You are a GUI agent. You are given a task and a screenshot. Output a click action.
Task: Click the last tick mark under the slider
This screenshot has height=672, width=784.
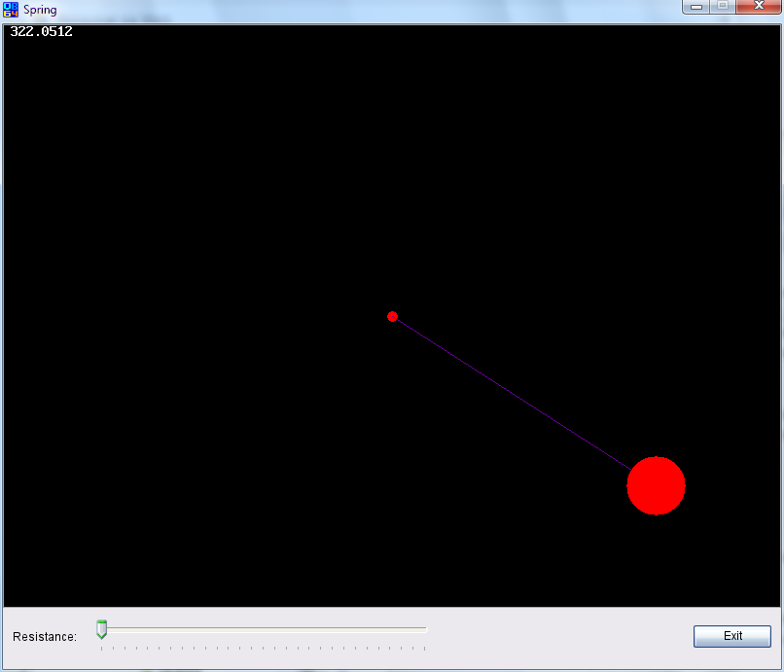coord(425,648)
